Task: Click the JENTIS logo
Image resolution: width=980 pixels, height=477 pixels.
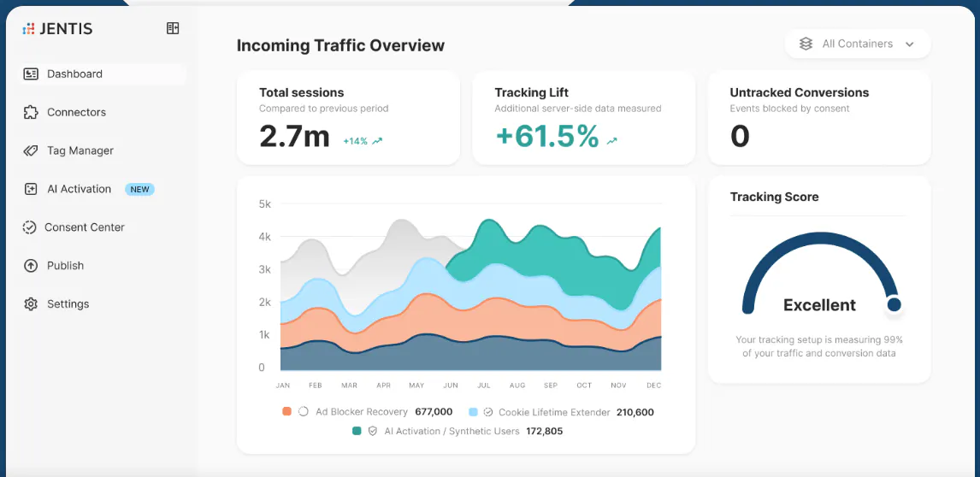Action: [x=57, y=28]
